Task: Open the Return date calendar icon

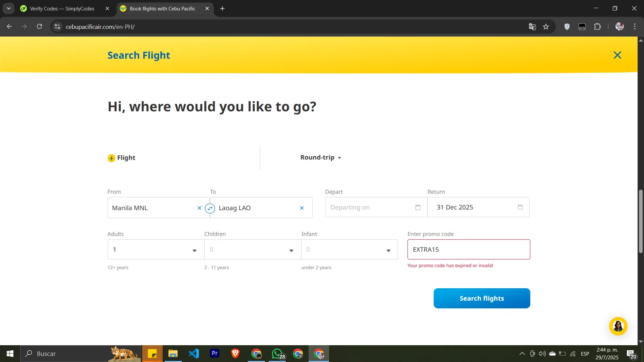Action: pos(520,208)
